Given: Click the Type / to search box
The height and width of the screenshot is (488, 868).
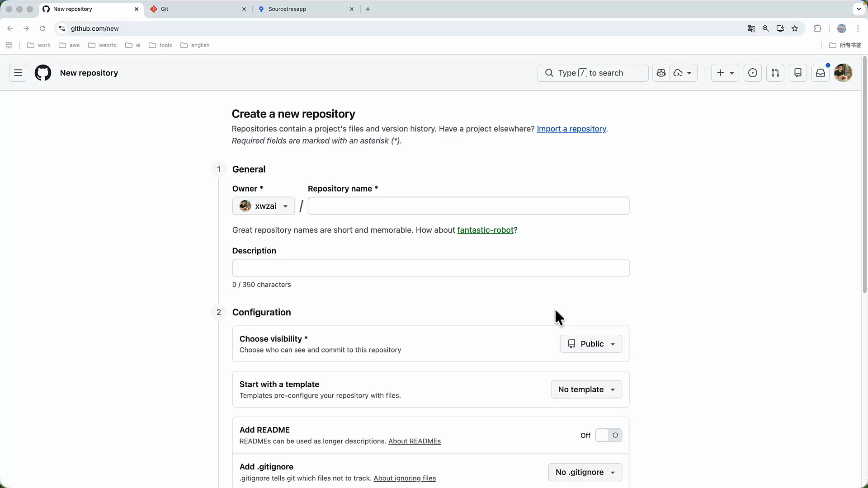Looking at the screenshot, I should (x=593, y=73).
